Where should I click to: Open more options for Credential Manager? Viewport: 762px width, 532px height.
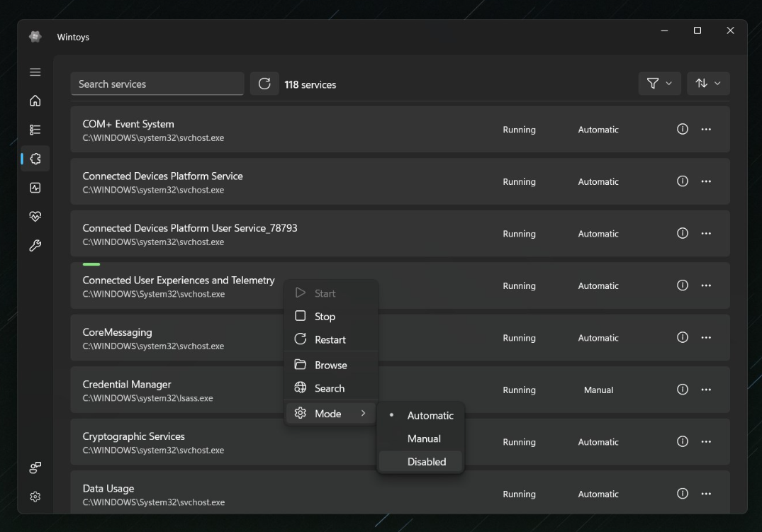pos(706,390)
